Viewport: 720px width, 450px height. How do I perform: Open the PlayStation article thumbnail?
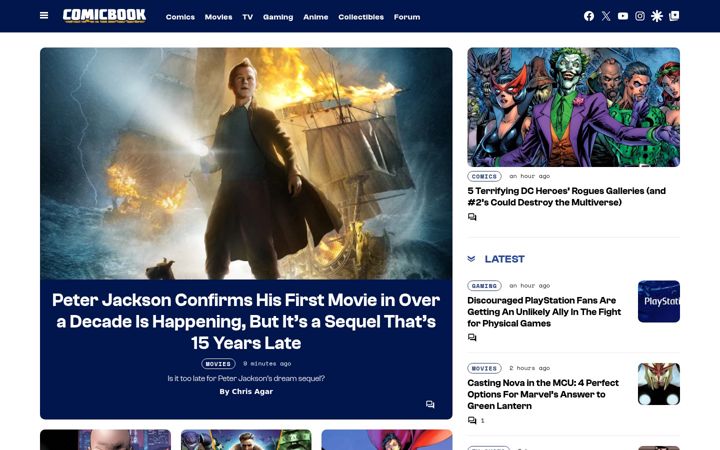pyautogui.click(x=659, y=301)
